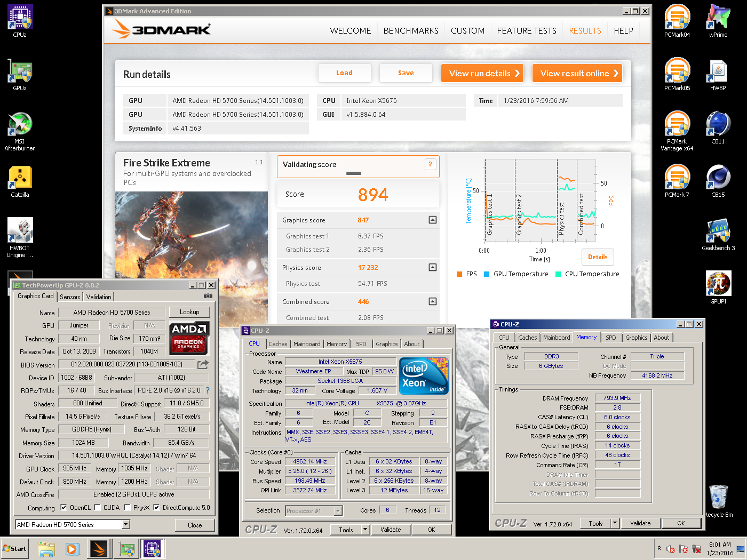Click CPU Temperature legend swatch
Screen dimensions: 747x560
558,274
